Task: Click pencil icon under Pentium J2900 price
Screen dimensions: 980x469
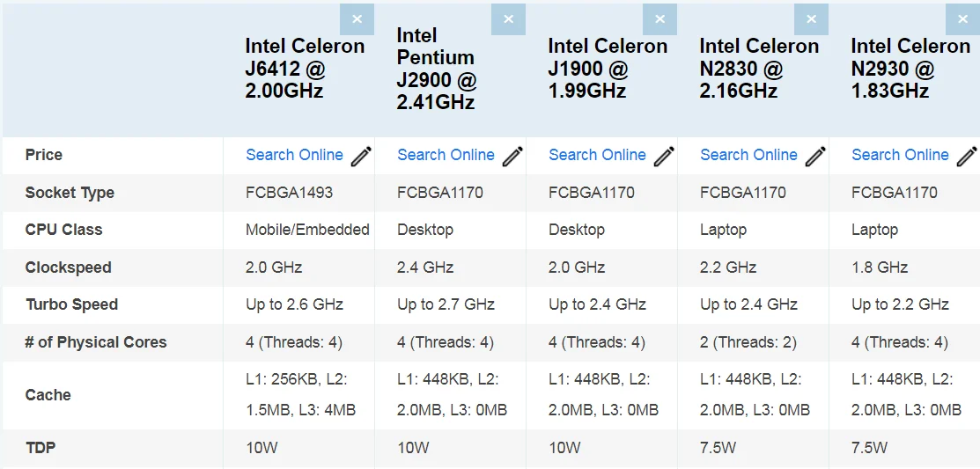Action: click(x=512, y=156)
